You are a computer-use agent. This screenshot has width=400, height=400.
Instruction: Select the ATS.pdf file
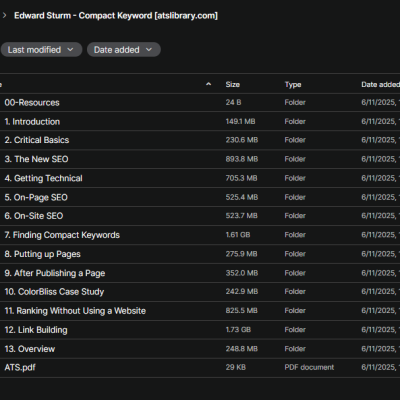pyautogui.click(x=20, y=367)
